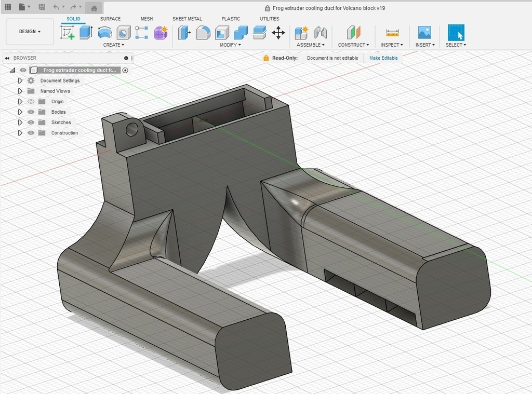Expand the Construction folder tree
The width and height of the screenshot is (532, 394).
tap(20, 133)
